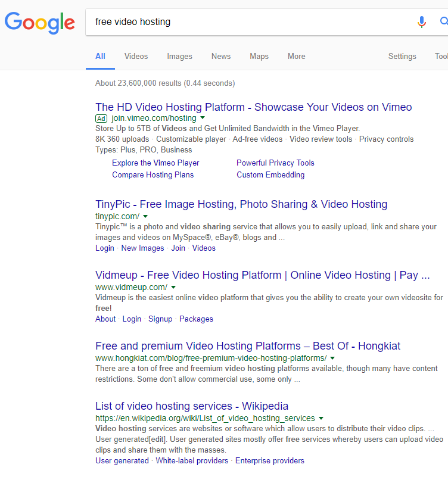The width and height of the screenshot is (448, 480).
Task: Click TinyPic 'Videos' sitelink
Action: point(204,248)
